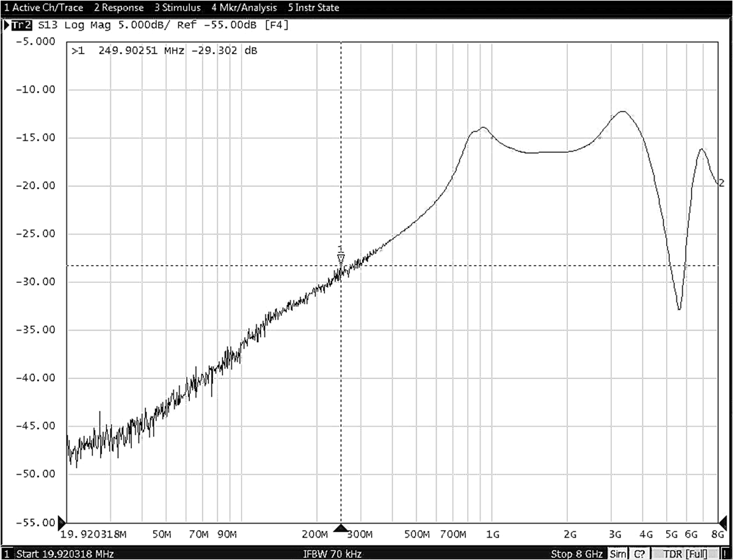Select the 5 Instr State menu
The image size is (733, 560).
pyautogui.click(x=312, y=7)
